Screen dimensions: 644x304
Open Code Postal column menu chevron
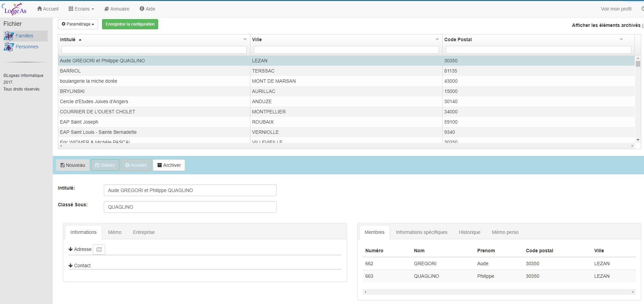pos(621,39)
